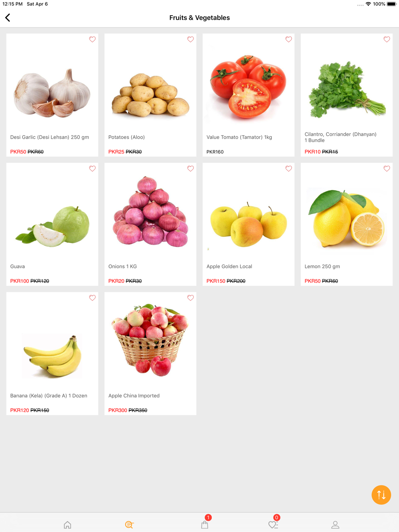The height and width of the screenshot is (532, 399).
Task: Open the search categories tab icon
Action: tap(129, 525)
